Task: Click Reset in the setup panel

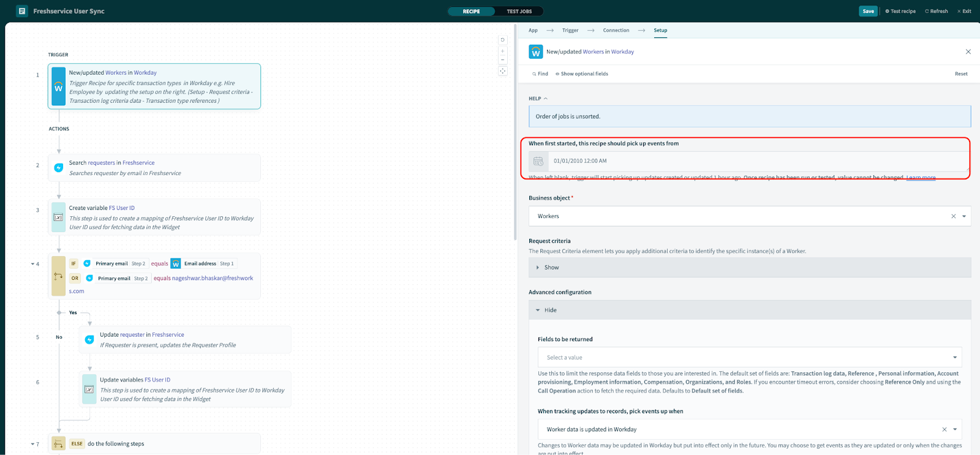Action: pyautogui.click(x=961, y=73)
